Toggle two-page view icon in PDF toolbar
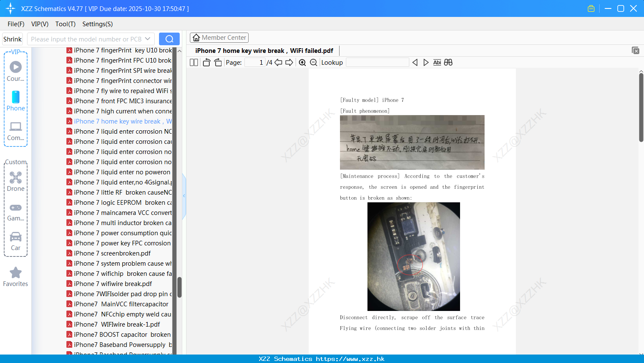644x363 pixels. [x=194, y=63]
